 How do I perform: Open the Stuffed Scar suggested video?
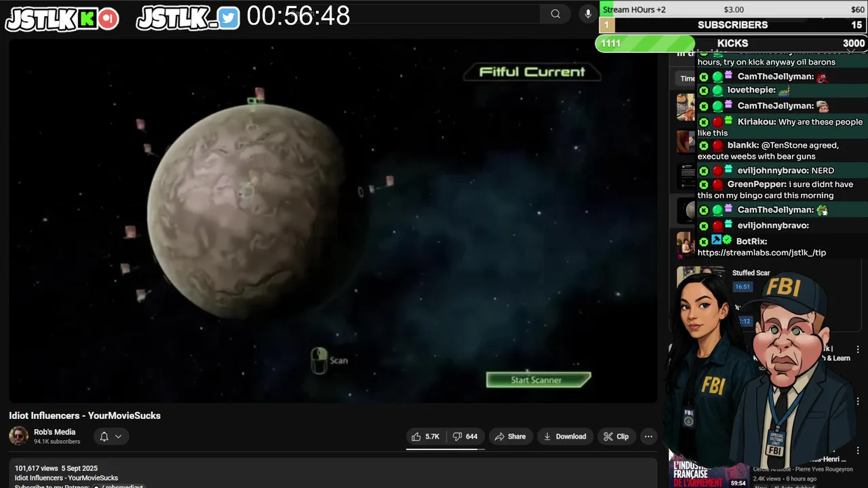[x=751, y=273]
